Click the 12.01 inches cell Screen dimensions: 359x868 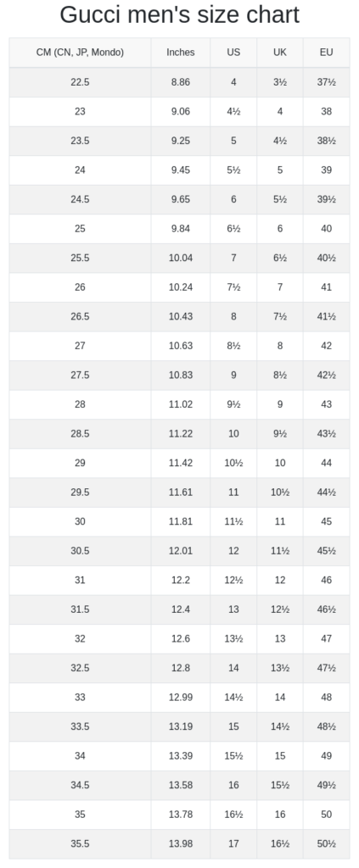(181, 551)
